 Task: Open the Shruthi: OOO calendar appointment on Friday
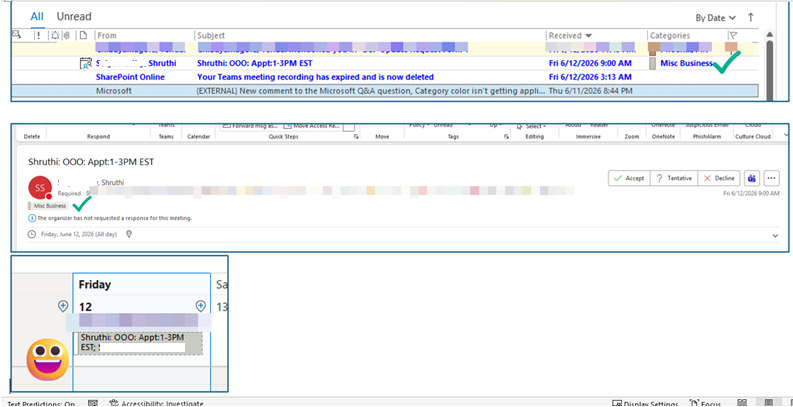coord(139,343)
